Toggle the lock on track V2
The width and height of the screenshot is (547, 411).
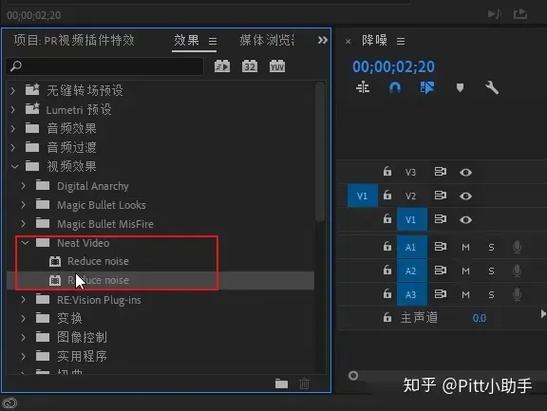[x=387, y=195]
